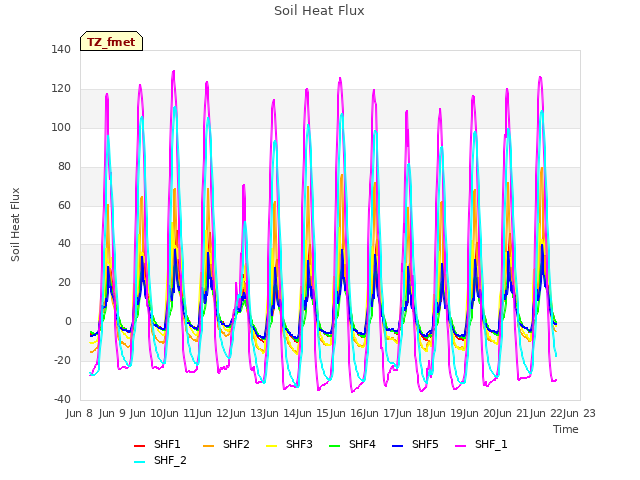Click the Jun 16 x-axis label

[347, 413]
